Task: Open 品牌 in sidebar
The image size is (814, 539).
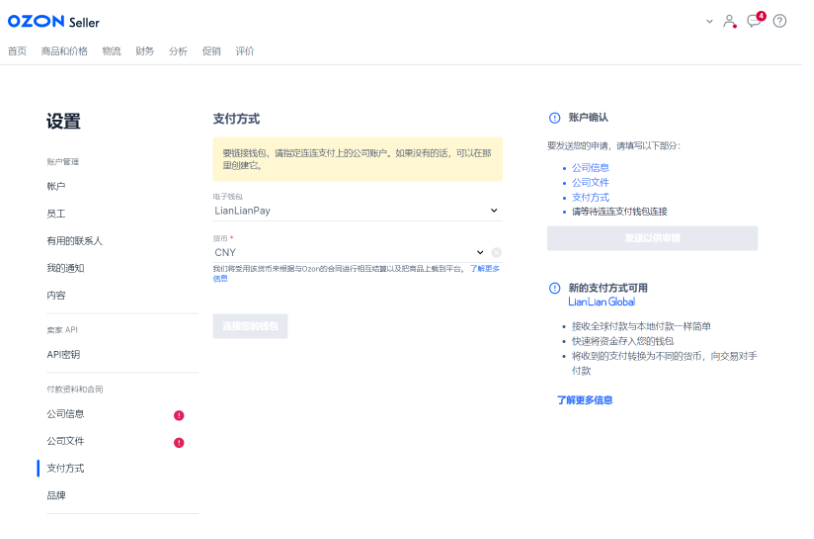Action: coord(56,495)
